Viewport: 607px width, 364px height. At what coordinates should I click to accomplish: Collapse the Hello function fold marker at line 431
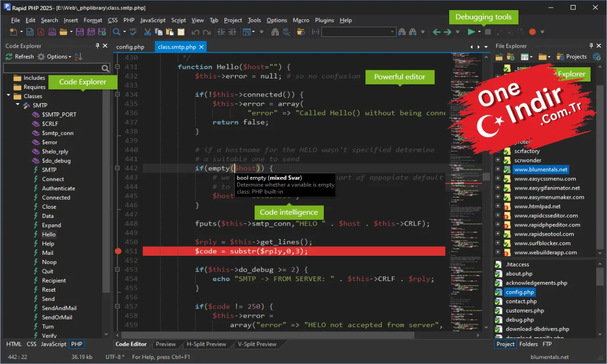(x=118, y=67)
